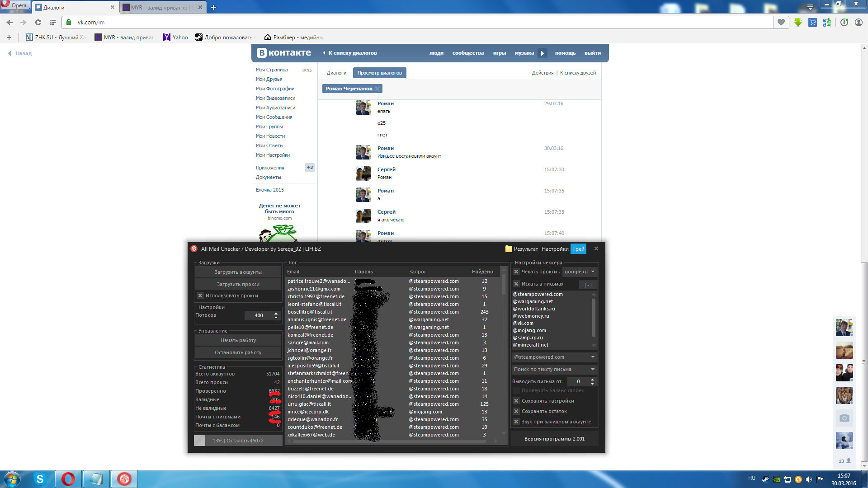Toggle Сохранять остаток checkbox

click(x=516, y=411)
